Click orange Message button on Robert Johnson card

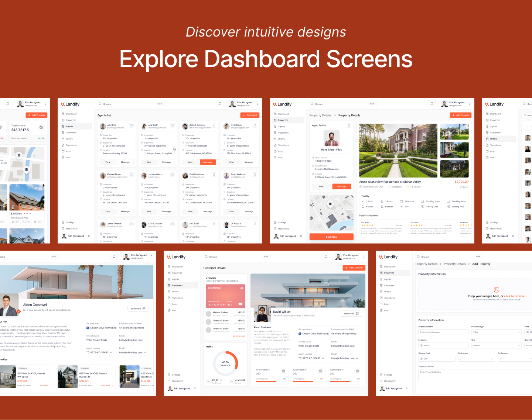click(208, 162)
